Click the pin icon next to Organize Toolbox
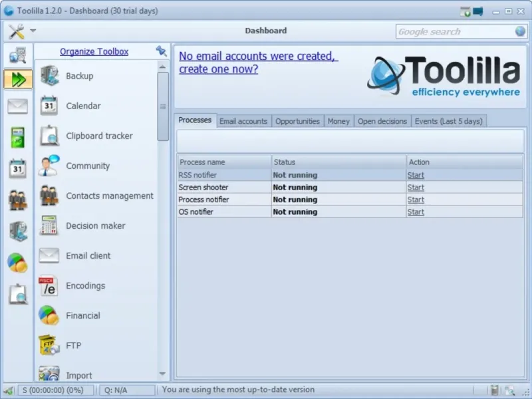This screenshot has height=399, width=532. tap(161, 51)
